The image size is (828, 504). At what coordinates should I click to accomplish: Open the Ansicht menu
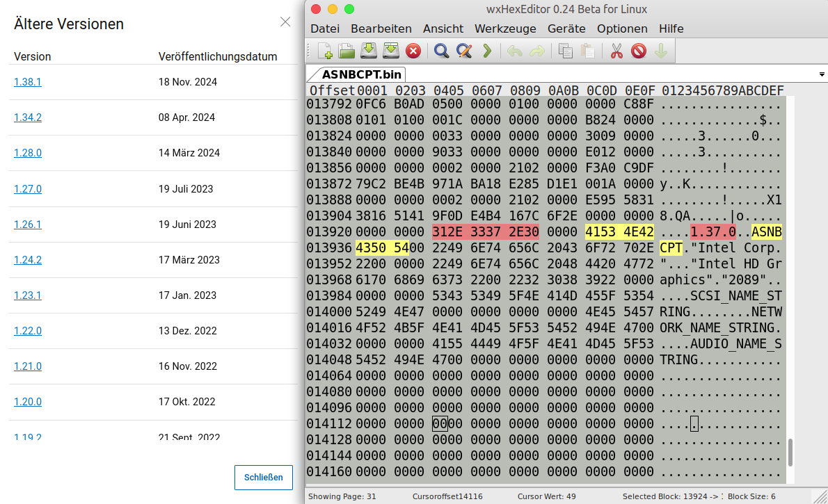[x=443, y=29]
